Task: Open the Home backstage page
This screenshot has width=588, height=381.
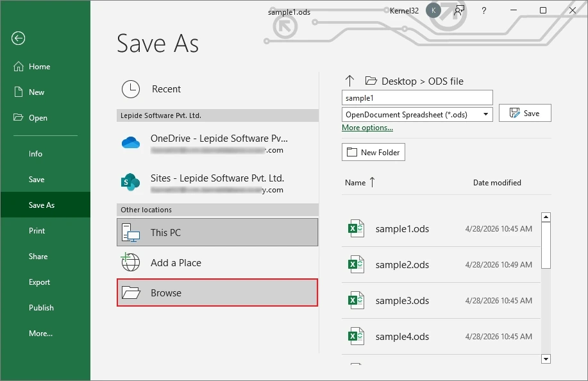Action: pos(45,66)
